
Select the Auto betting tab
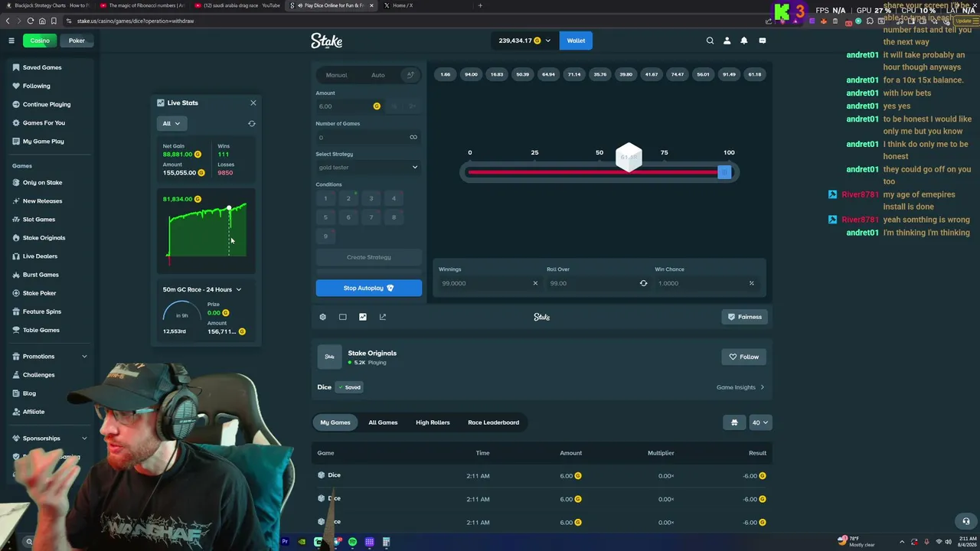point(378,75)
